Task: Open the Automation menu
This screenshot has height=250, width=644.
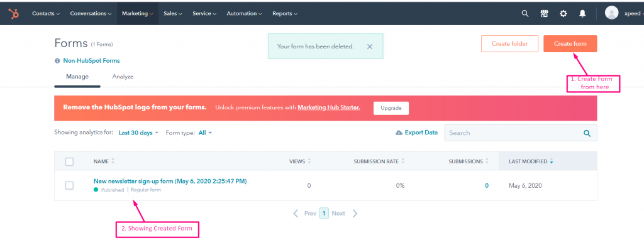Action: tap(244, 14)
